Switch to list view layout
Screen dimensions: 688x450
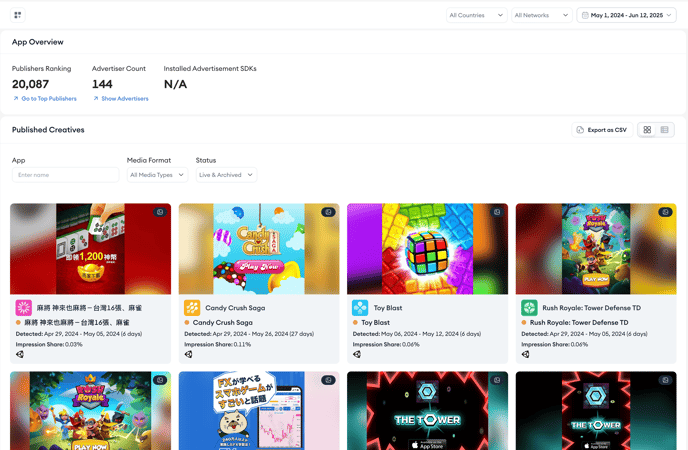coord(664,130)
